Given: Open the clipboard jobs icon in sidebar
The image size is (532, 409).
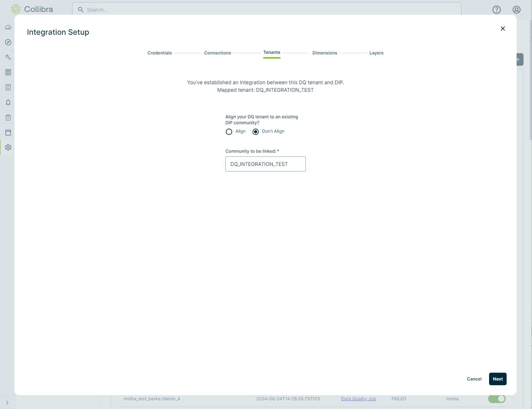Looking at the screenshot, I should click(x=8, y=117).
